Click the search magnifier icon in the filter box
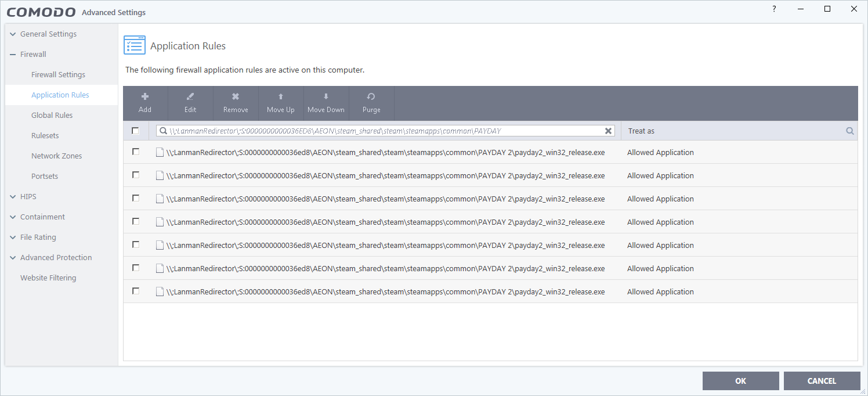The width and height of the screenshot is (868, 396). (162, 131)
